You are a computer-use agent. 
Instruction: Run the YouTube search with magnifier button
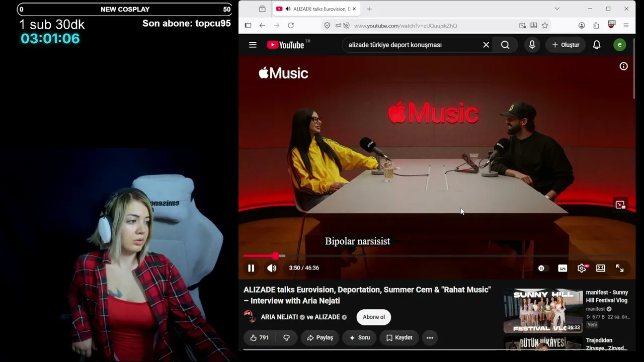505,45
